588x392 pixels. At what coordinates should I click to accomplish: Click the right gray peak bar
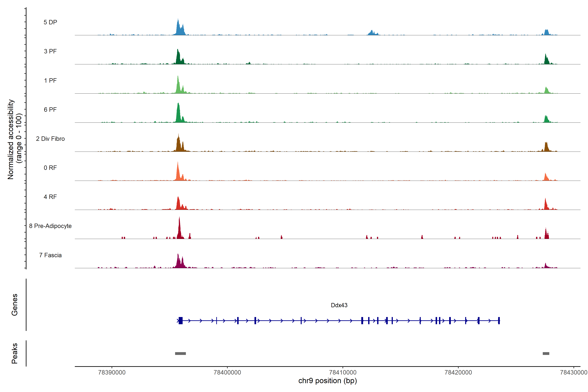point(546,353)
